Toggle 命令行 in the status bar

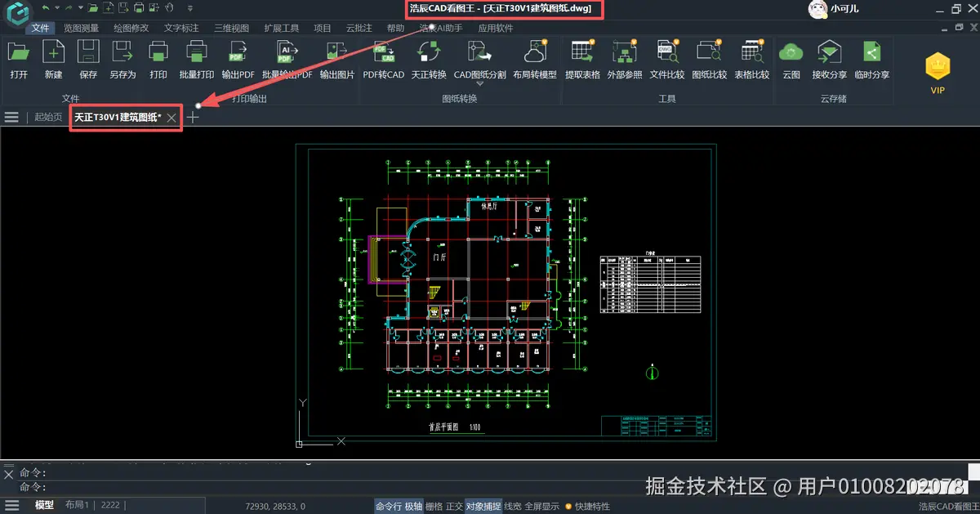click(x=388, y=507)
